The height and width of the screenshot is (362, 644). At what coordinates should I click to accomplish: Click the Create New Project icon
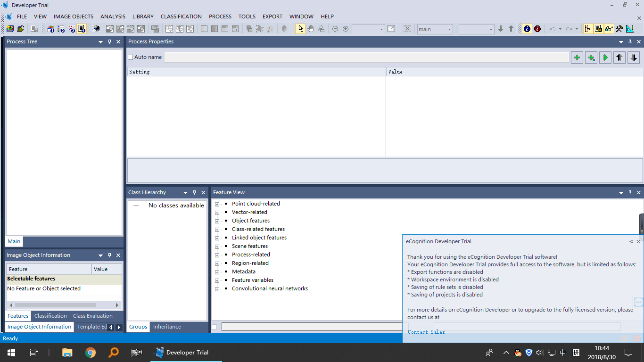10,29
